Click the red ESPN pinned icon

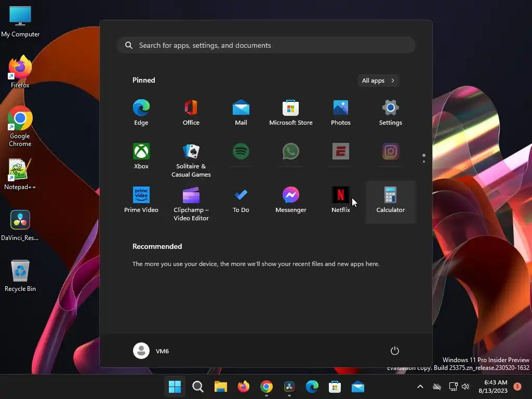point(341,151)
